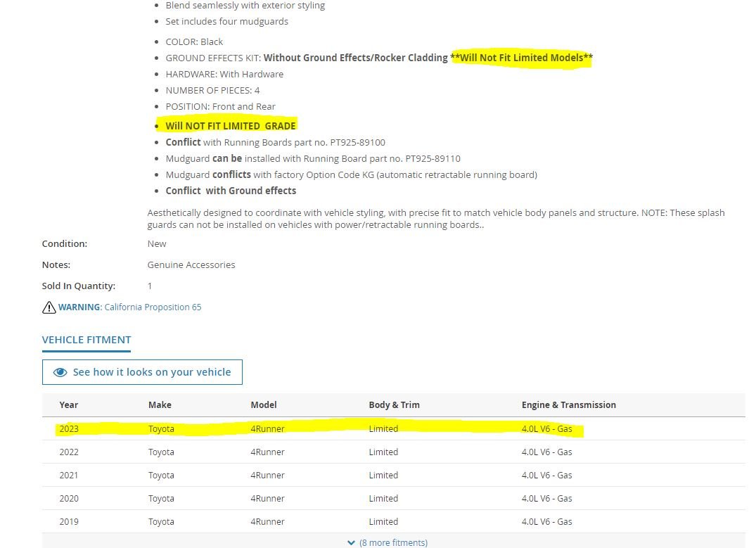Click 4.0L V6 - Gas in 2019 row
This screenshot has width=756, height=548.
(546, 521)
